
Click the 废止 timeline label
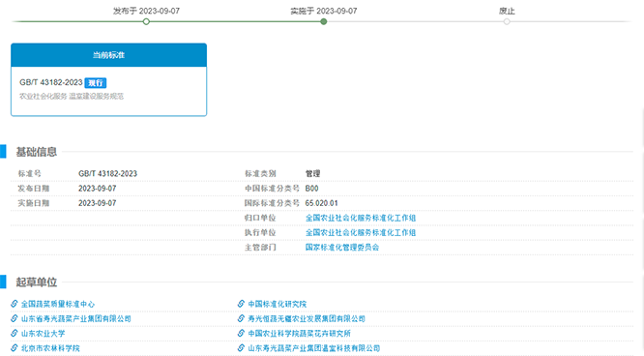[507, 11]
